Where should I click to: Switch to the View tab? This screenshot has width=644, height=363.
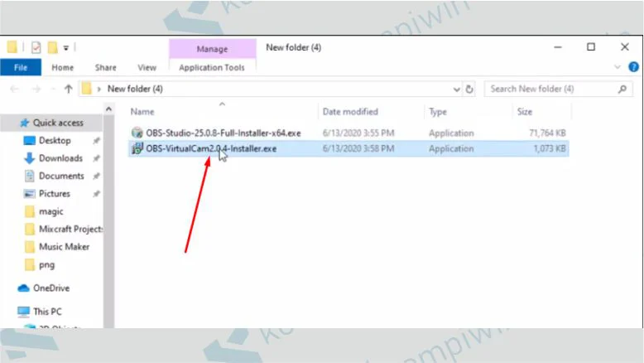[147, 68]
